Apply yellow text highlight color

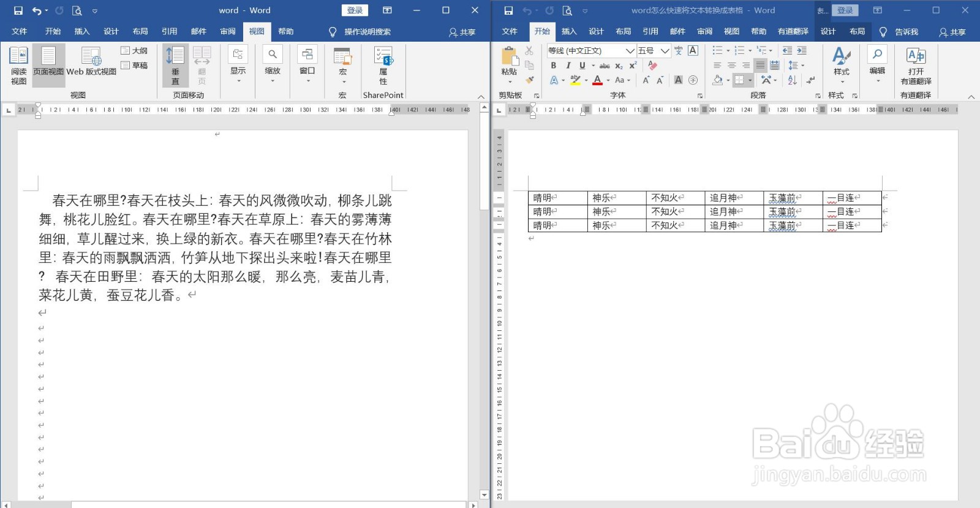575,80
